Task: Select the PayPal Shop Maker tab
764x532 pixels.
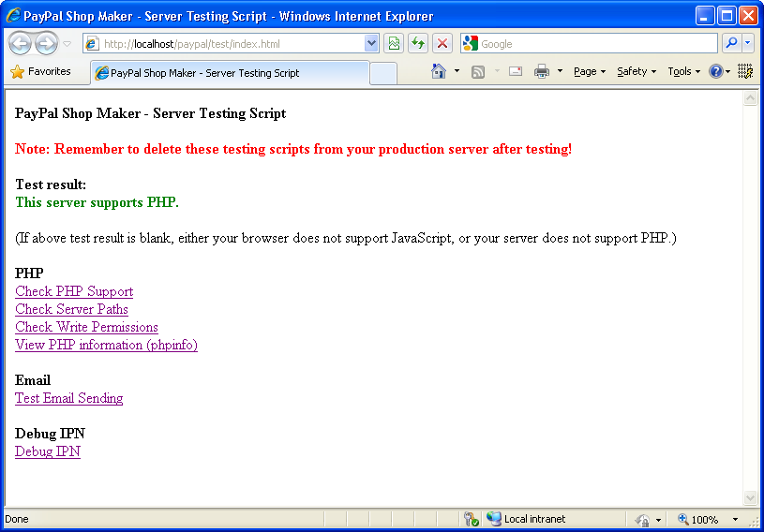Action: pos(230,73)
